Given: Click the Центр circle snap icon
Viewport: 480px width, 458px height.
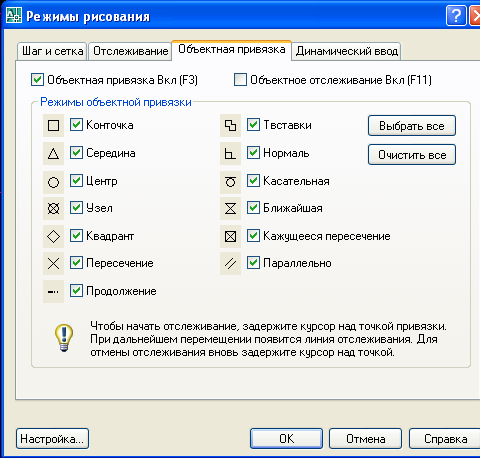Looking at the screenshot, I should [x=53, y=182].
